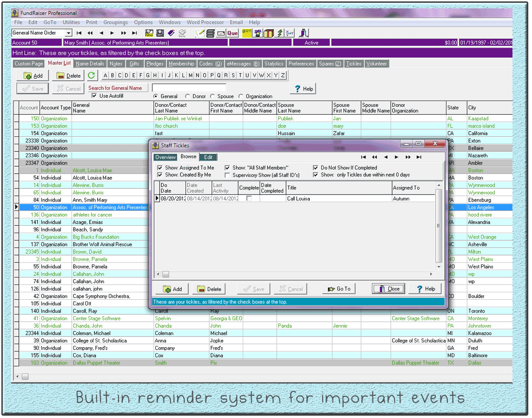
Task: Go to previous record in main toolbar
Action: [x=101, y=33]
